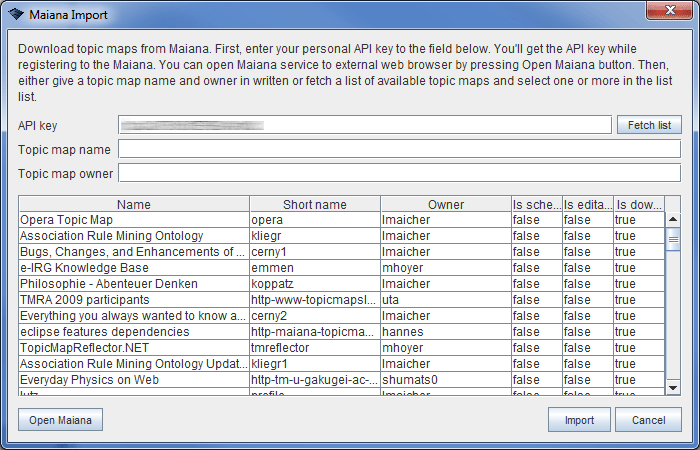The width and height of the screenshot is (700, 450).
Task: Select TMRA 2009 participants entry
Action: click(133, 300)
